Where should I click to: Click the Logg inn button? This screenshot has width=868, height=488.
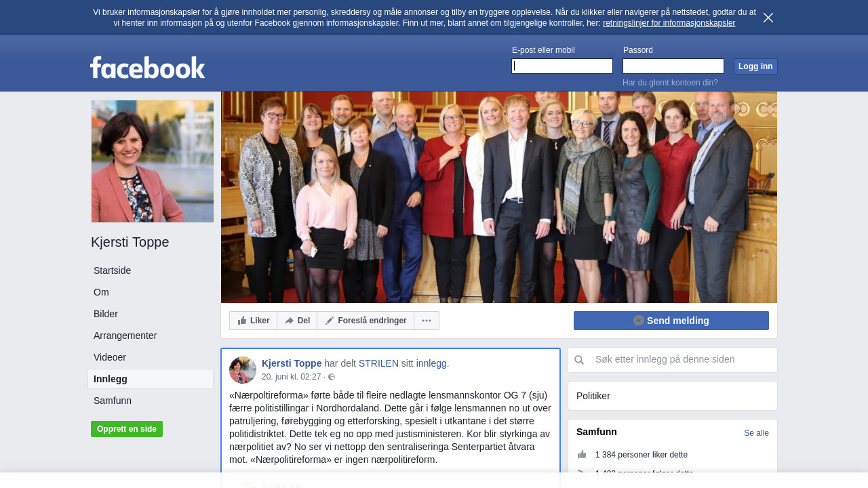pos(755,66)
